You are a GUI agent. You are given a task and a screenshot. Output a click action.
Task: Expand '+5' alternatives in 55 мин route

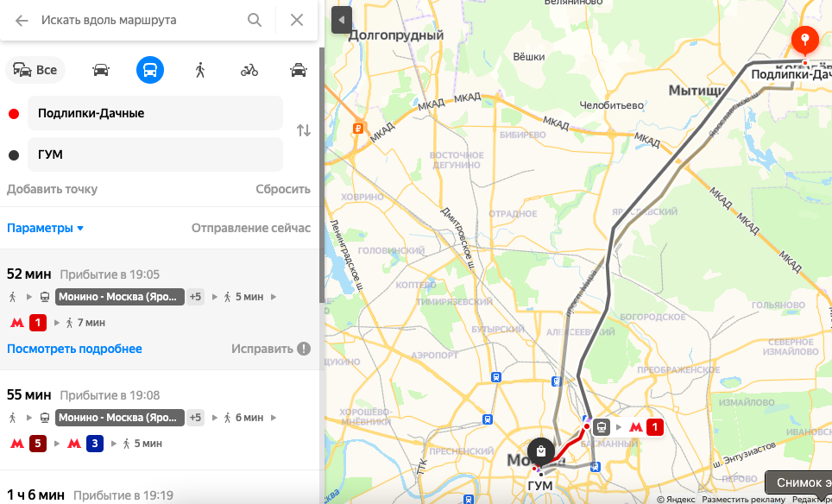196,418
